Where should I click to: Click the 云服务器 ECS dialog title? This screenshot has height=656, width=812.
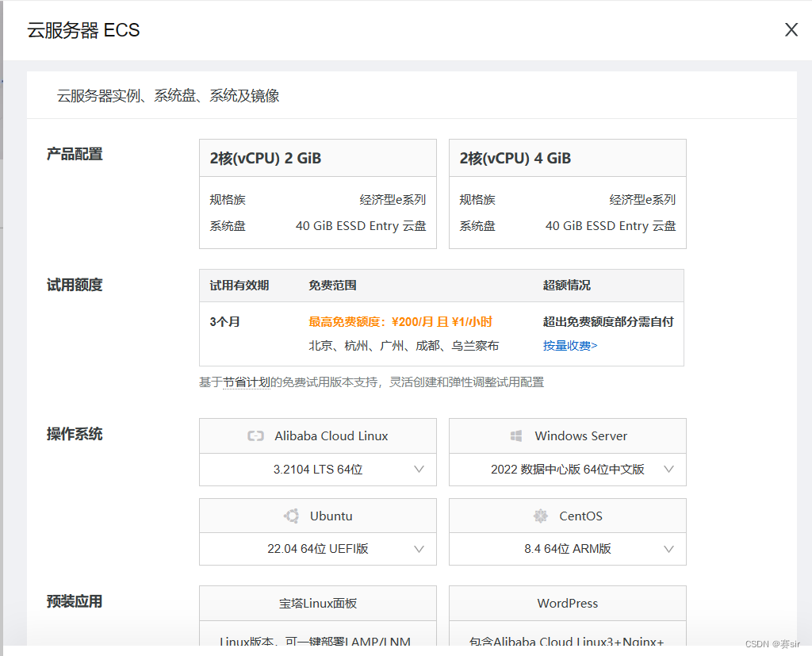pyautogui.click(x=83, y=30)
